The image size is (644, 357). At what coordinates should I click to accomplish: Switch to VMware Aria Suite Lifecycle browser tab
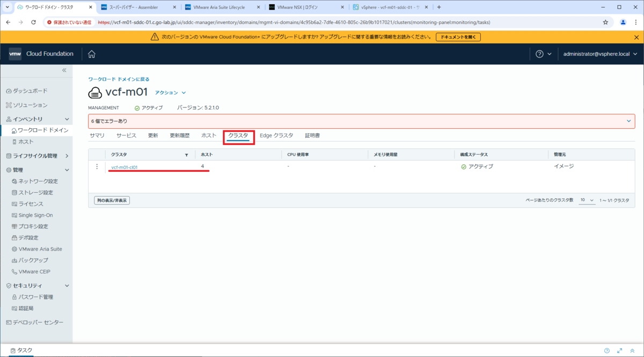222,8
